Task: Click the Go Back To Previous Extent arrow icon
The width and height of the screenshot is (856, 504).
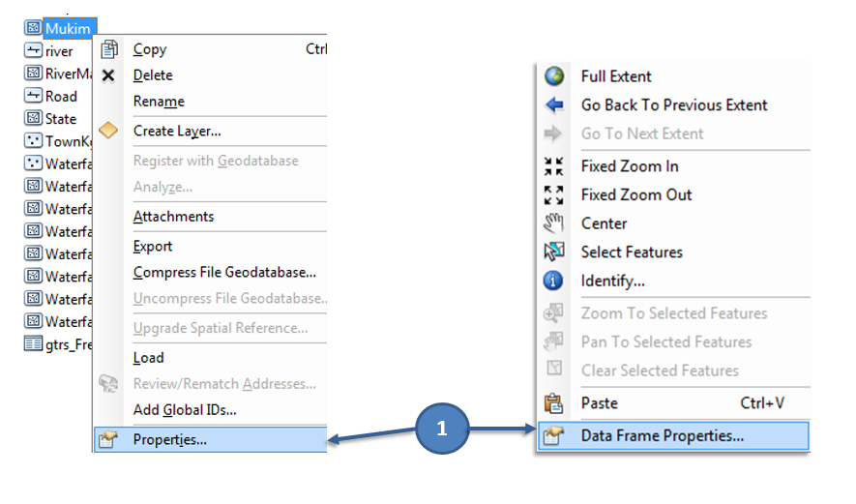Action: [554, 105]
